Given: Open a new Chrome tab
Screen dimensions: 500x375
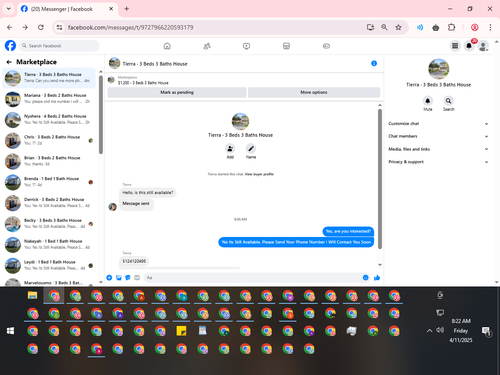Looking at the screenshot, I should (x=127, y=9).
